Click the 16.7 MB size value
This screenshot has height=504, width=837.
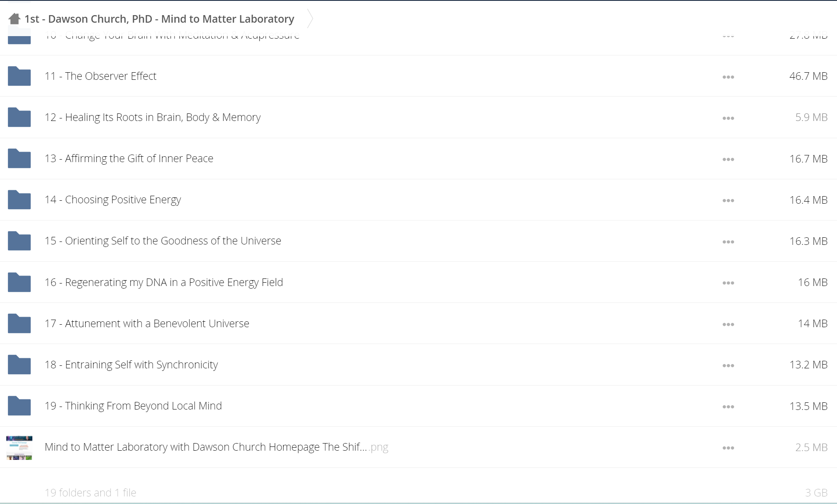click(808, 159)
